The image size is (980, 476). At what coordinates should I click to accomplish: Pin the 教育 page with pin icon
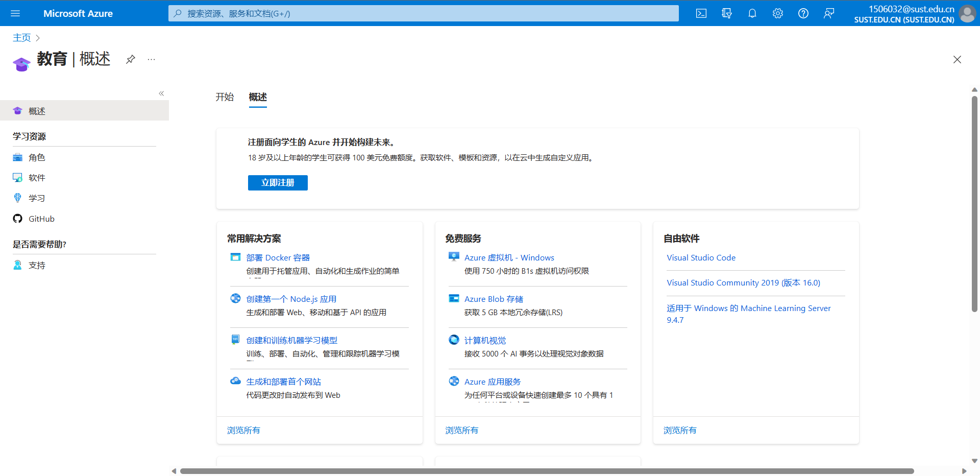[x=131, y=59]
